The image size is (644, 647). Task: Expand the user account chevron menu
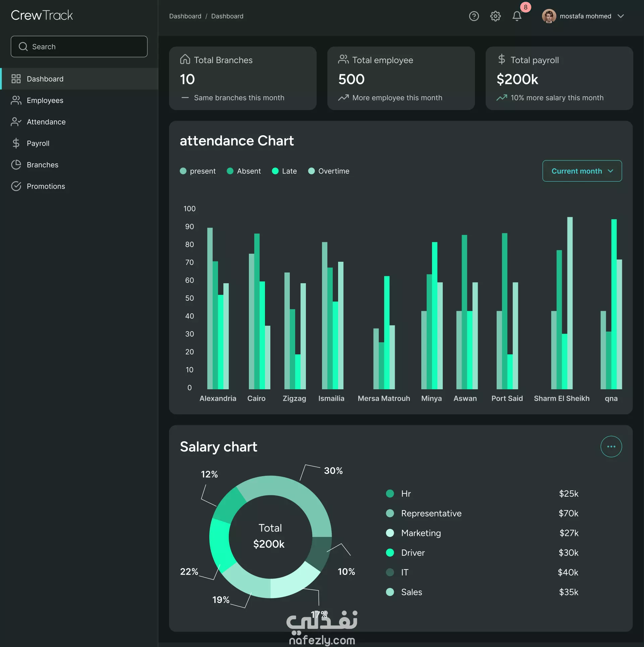click(621, 16)
